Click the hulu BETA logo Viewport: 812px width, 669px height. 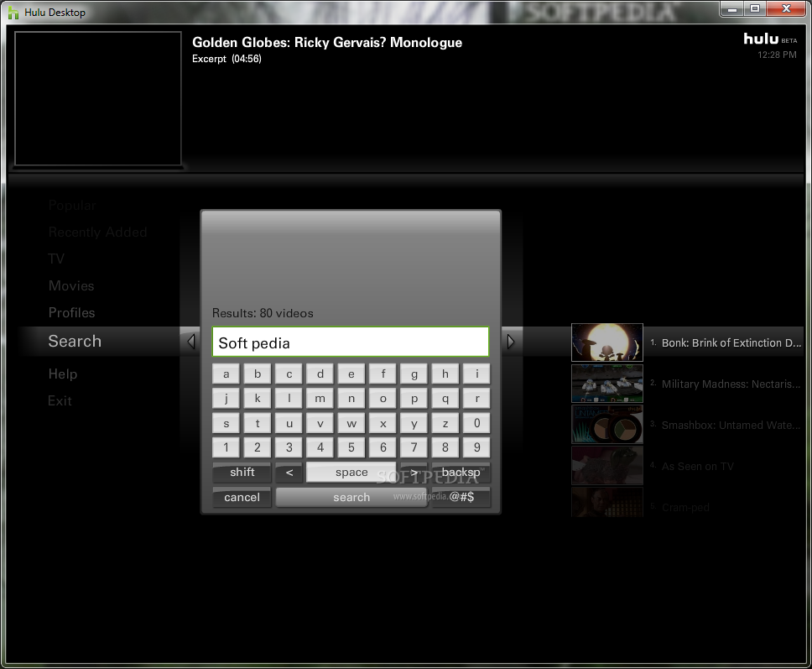(770, 39)
